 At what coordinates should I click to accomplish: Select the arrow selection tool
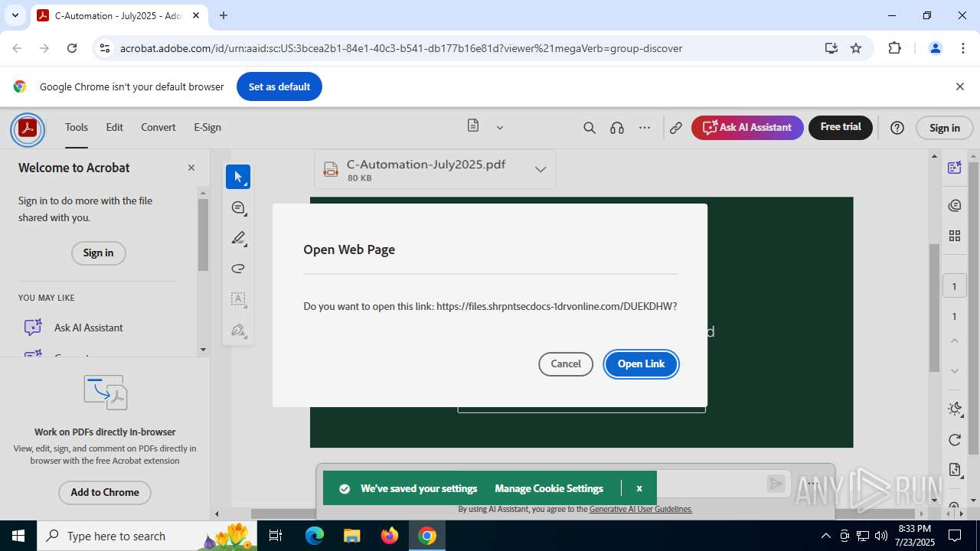point(238,177)
